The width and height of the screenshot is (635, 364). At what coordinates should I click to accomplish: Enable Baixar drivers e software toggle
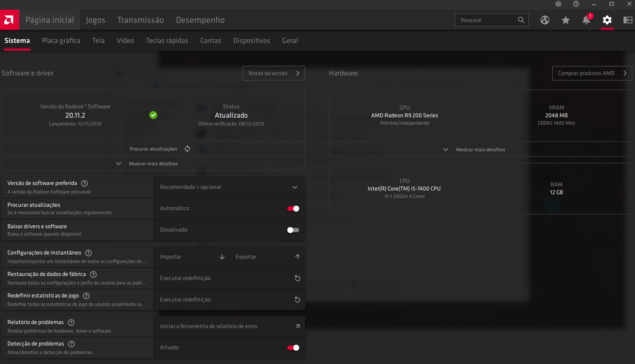tap(293, 230)
